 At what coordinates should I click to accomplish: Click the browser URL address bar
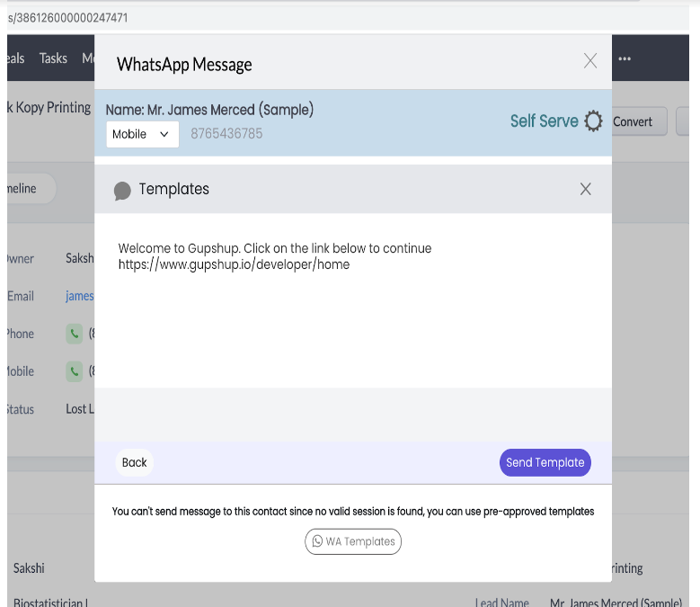[x=349, y=18]
